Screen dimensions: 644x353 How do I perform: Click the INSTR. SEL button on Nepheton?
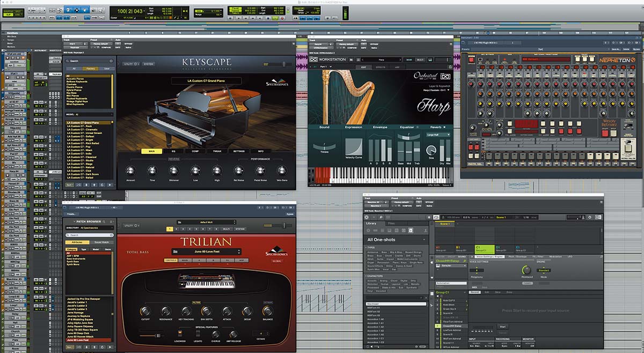pyautogui.click(x=475, y=164)
